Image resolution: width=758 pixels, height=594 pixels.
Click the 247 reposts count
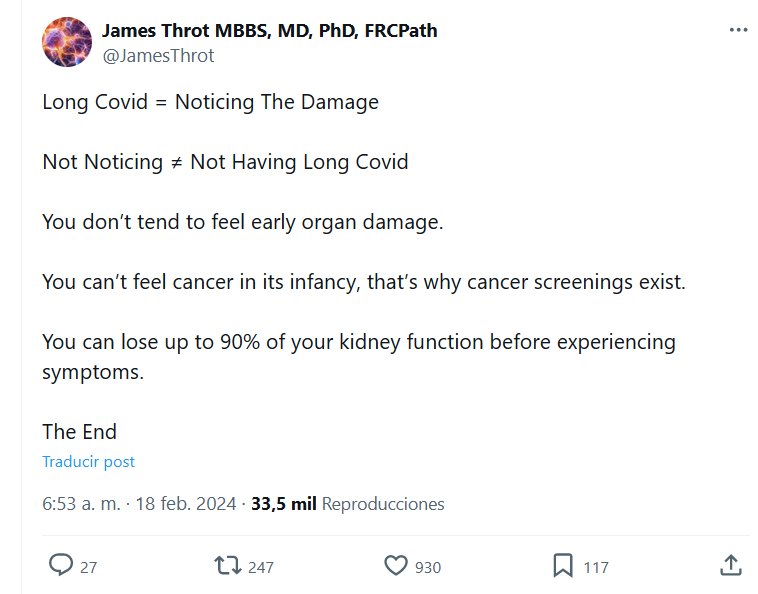click(x=260, y=567)
